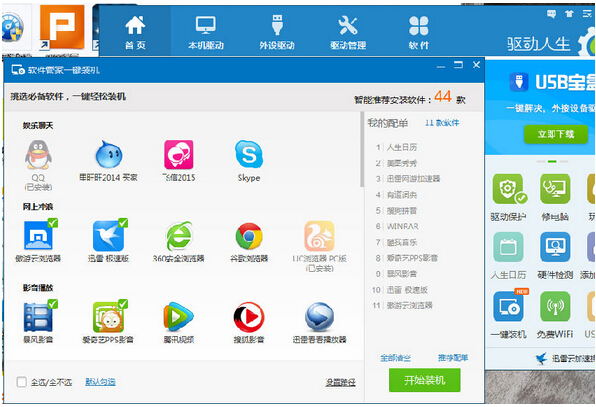Click the clear all link
The width and height of the screenshot is (596, 407).
pyautogui.click(x=395, y=358)
